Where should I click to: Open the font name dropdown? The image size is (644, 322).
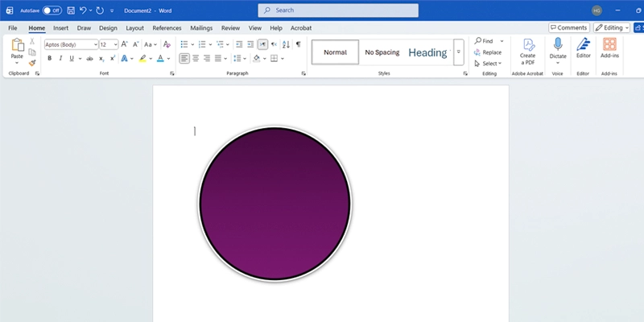(95, 44)
